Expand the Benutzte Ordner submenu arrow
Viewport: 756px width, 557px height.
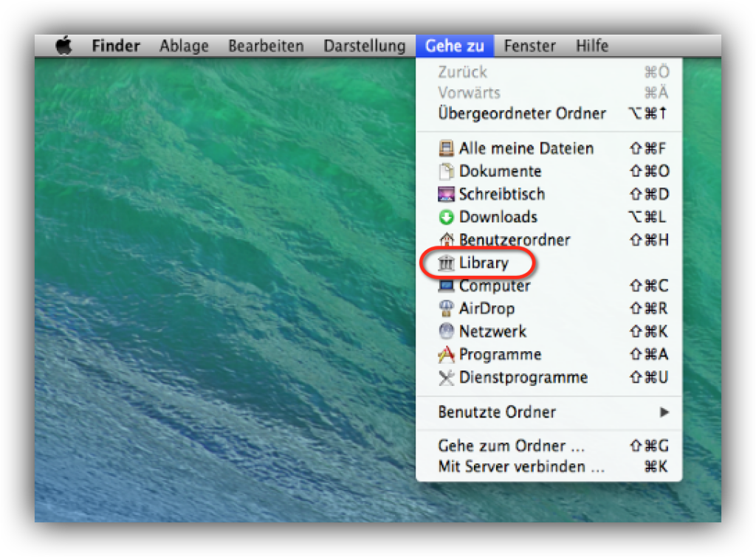tap(664, 412)
